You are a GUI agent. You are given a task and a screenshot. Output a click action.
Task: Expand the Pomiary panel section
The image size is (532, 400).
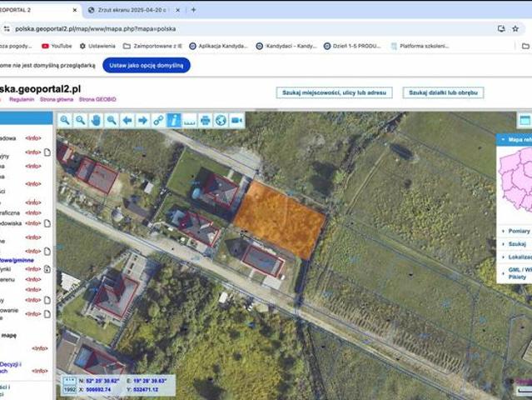coord(518,231)
